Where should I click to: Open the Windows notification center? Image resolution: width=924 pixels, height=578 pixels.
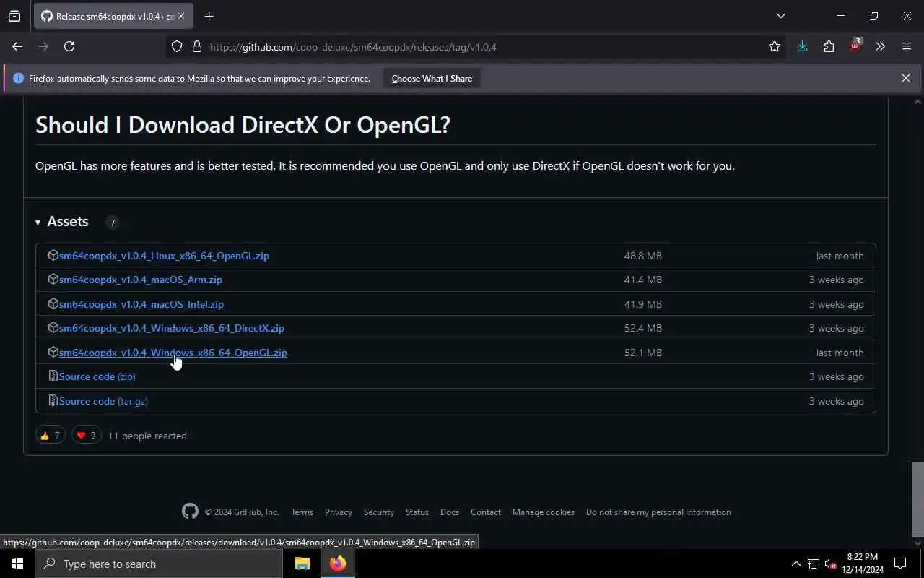tap(900, 564)
